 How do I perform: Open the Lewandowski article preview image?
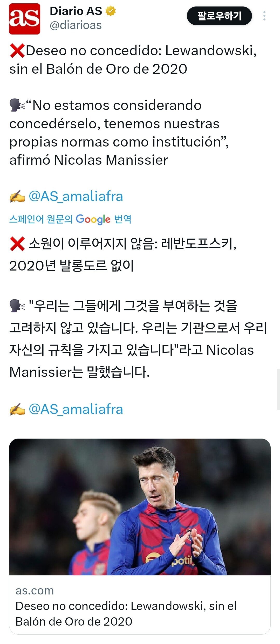140,507
